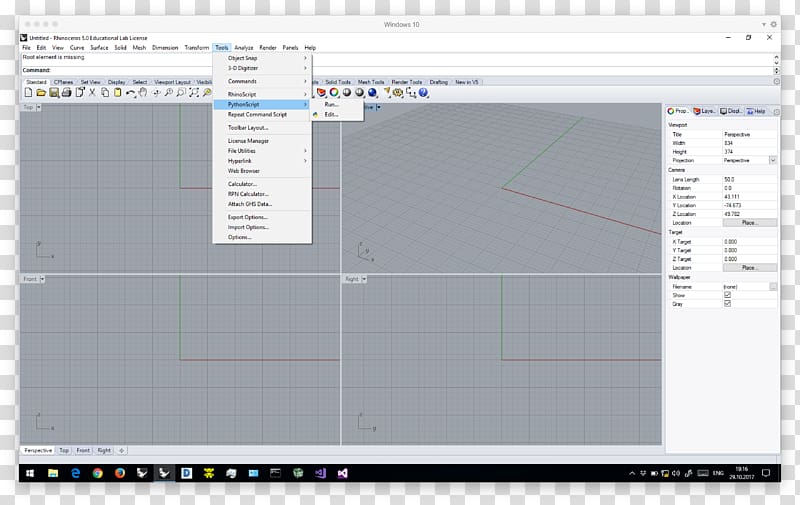Click the Copy icon
Viewport: 800px width, 505px height.
(105, 92)
